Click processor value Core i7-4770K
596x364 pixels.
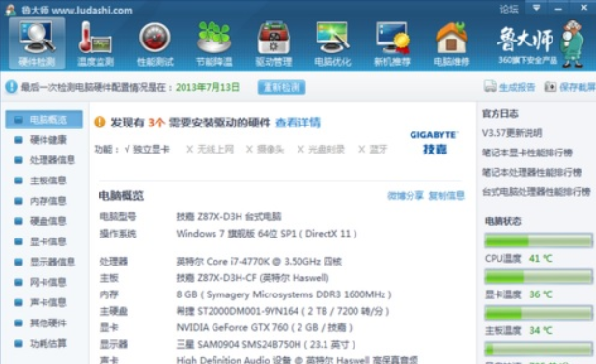point(259,262)
